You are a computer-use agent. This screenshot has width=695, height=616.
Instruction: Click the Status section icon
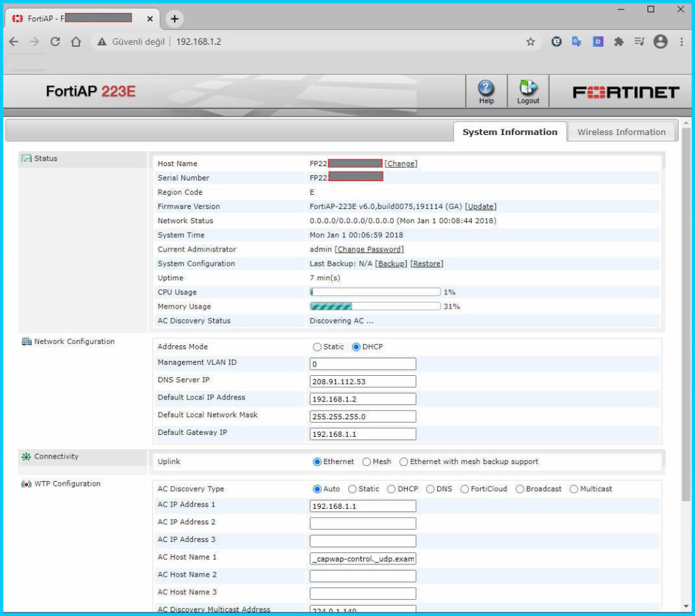pyautogui.click(x=26, y=158)
